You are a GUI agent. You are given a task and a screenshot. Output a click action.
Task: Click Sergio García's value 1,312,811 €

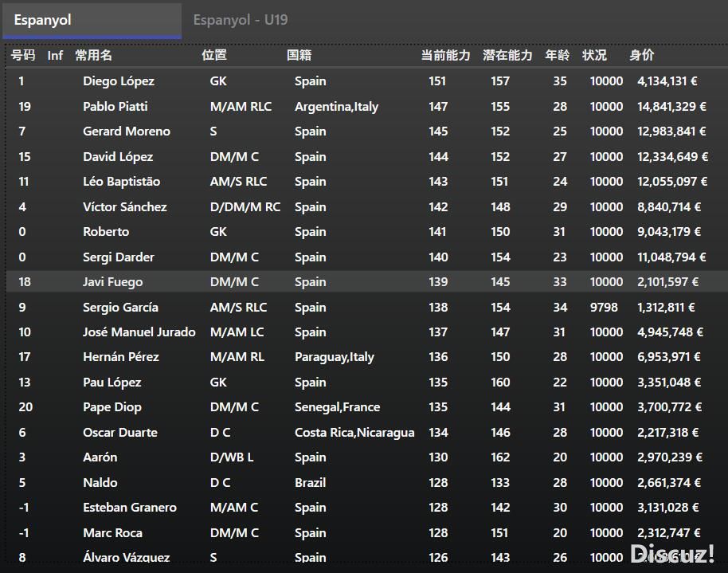pyautogui.click(x=666, y=307)
